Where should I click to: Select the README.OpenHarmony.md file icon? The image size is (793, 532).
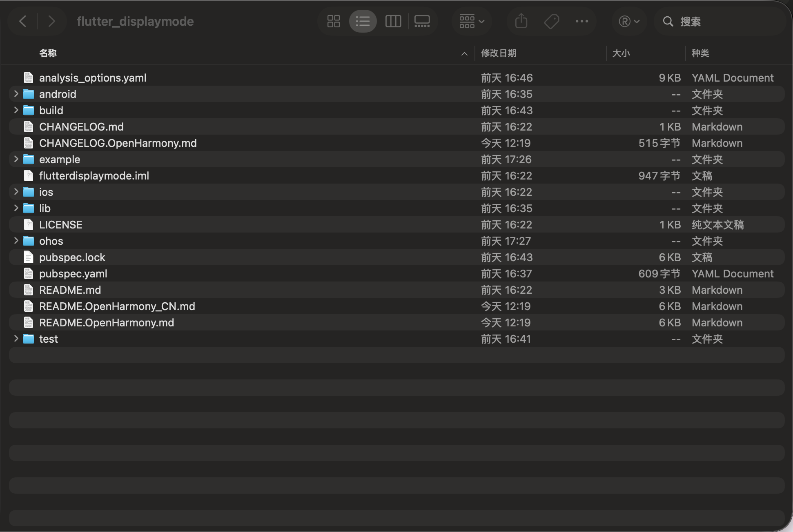pos(29,322)
